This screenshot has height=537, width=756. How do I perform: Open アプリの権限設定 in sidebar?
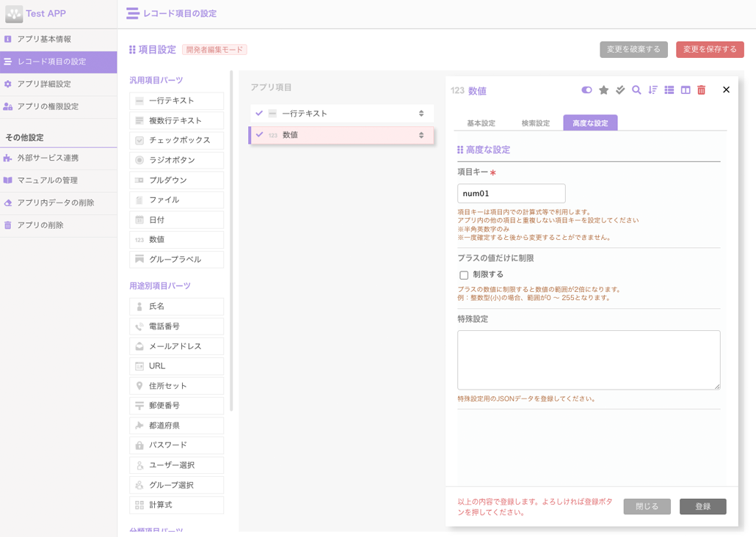click(x=58, y=106)
